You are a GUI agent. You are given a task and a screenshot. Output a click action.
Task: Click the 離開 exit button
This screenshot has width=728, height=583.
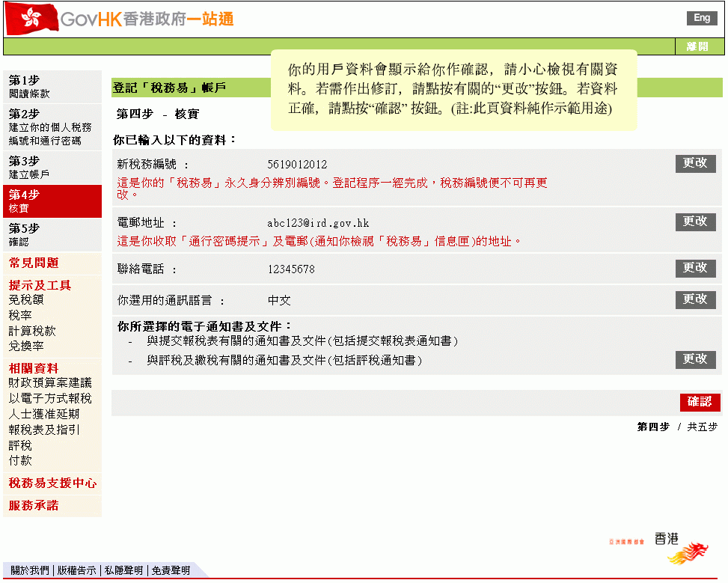click(697, 46)
